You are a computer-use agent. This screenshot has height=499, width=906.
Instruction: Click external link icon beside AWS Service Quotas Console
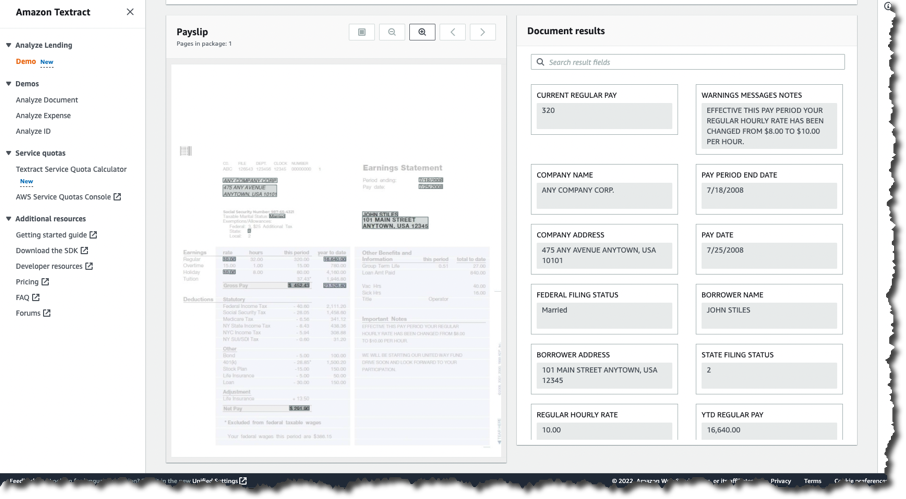click(x=117, y=197)
